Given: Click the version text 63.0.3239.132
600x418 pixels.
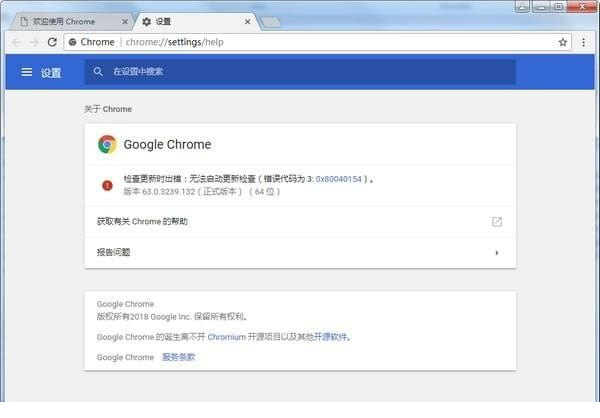Looking at the screenshot, I should pyautogui.click(x=168, y=191).
